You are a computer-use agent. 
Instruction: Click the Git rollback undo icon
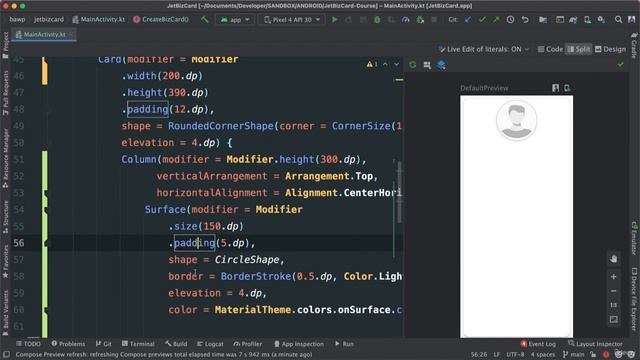tap(525, 19)
